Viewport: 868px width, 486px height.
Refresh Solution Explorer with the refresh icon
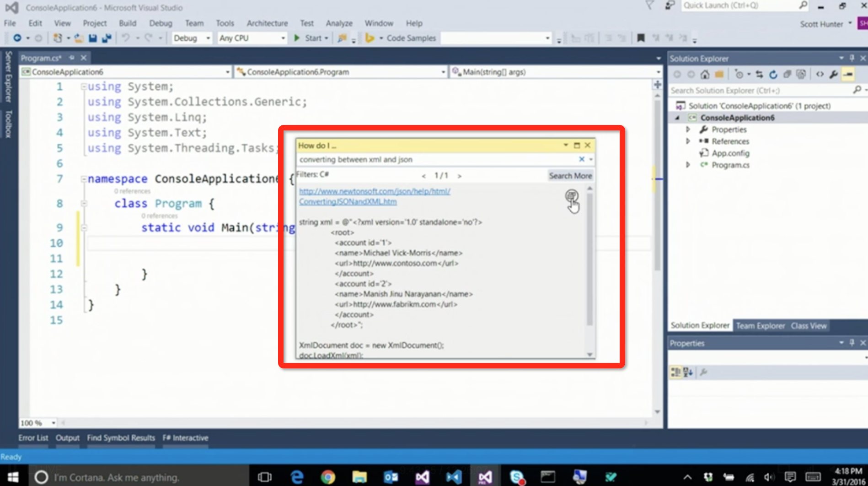pos(773,74)
